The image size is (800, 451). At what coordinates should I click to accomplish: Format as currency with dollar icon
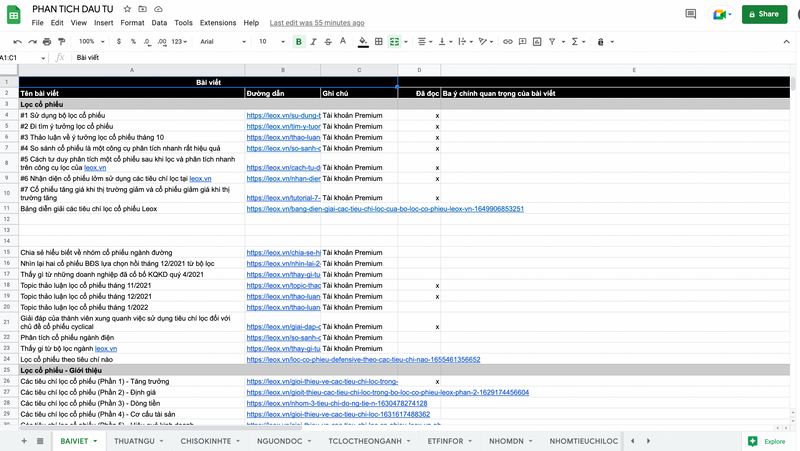pos(119,42)
